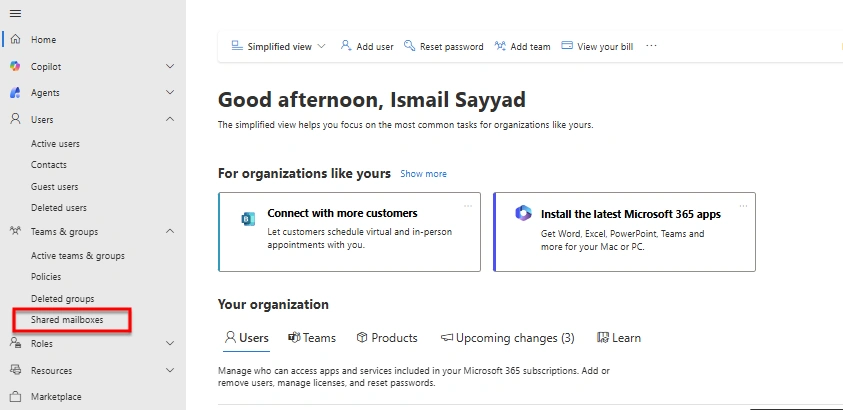843x410 pixels.
Task: Open the hamburger navigation menu
Action: pyautogui.click(x=16, y=13)
